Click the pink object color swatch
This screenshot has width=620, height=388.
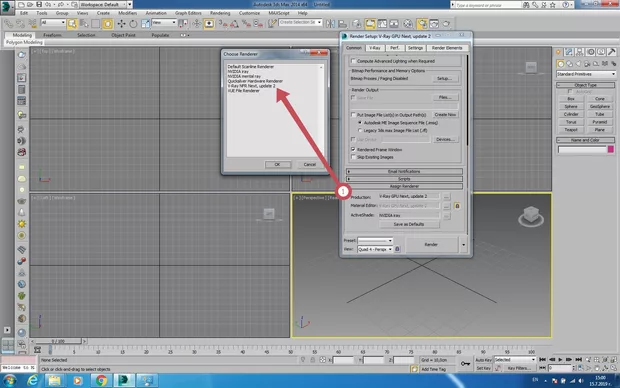click(611, 149)
